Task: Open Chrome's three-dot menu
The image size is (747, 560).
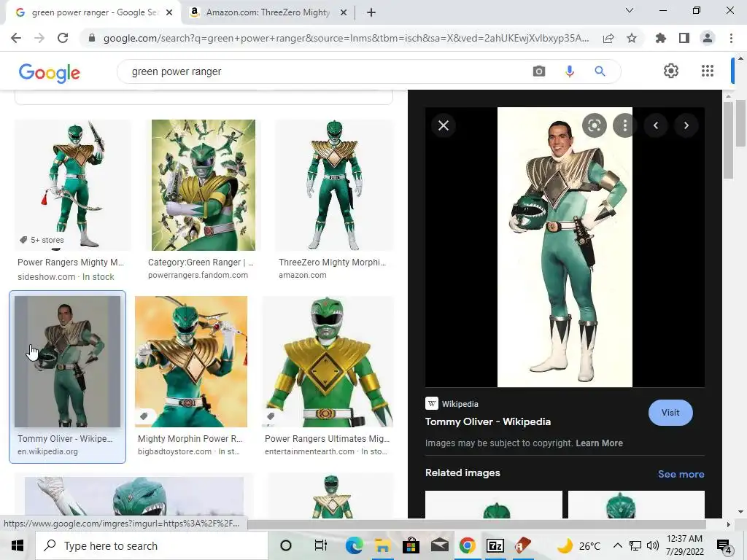Action: point(731,38)
